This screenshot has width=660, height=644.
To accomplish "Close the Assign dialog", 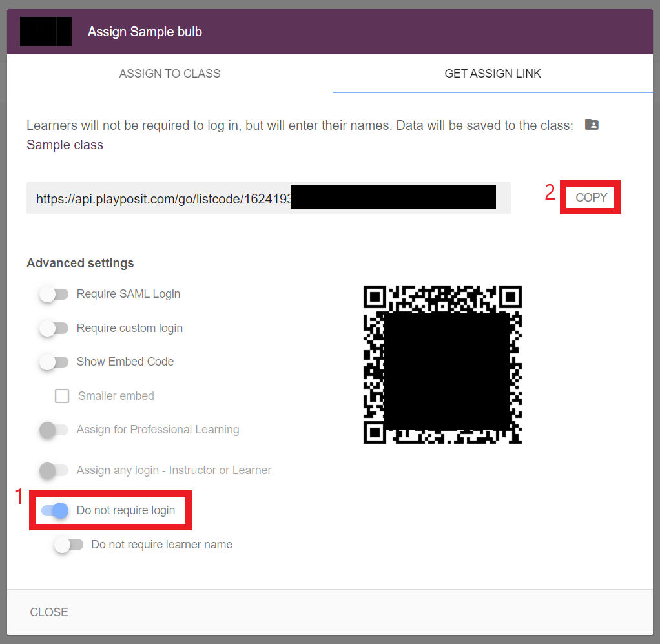I will point(49,612).
